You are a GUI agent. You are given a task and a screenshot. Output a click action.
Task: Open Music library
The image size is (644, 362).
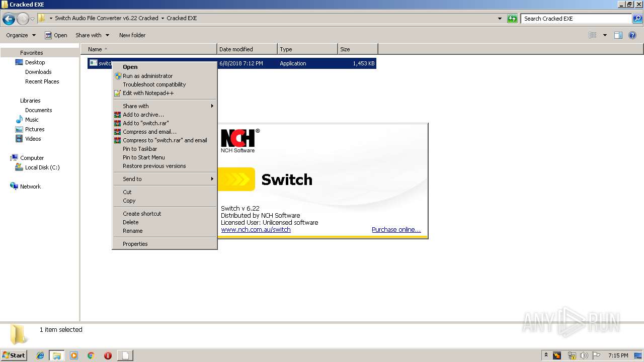(32, 120)
